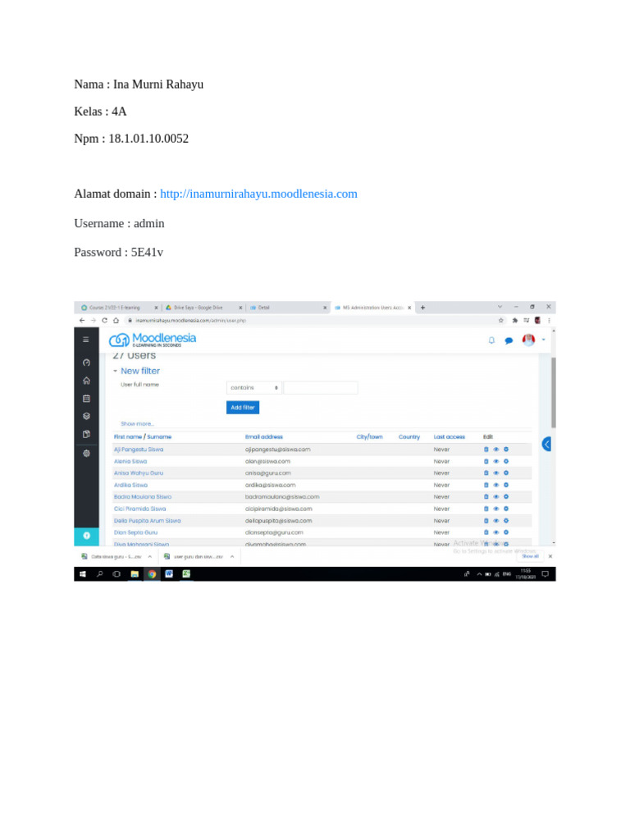Open the files icon in sidebar

coord(86,435)
